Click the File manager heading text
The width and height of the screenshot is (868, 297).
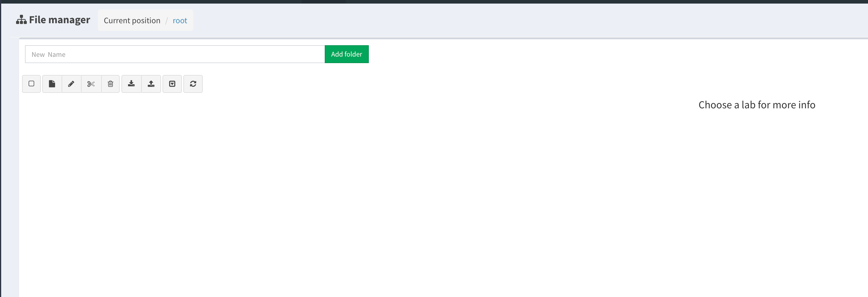point(59,20)
